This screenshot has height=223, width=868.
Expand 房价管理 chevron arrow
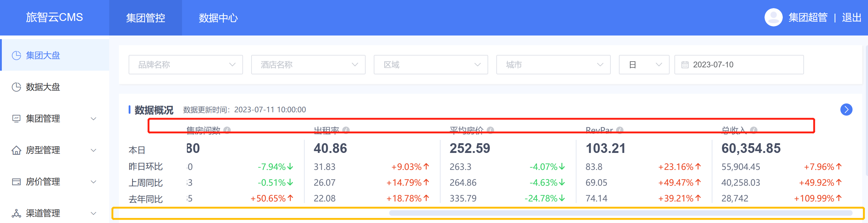point(94,182)
